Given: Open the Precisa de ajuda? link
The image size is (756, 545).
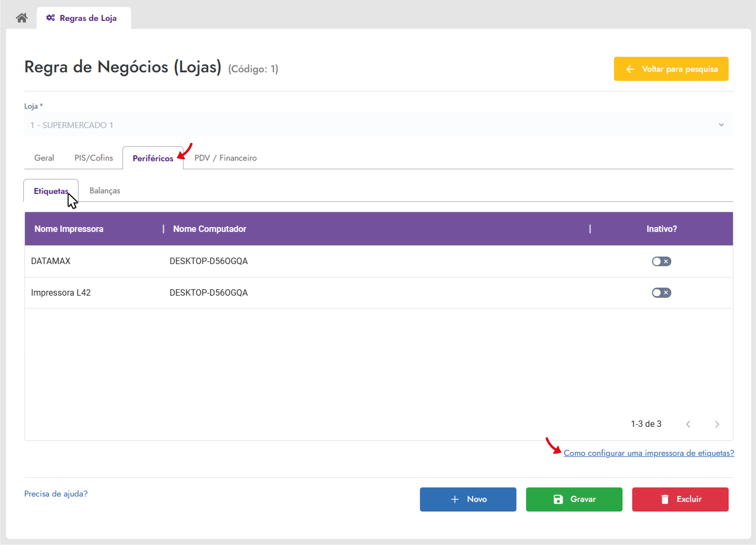Looking at the screenshot, I should click(x=56, y=494).
